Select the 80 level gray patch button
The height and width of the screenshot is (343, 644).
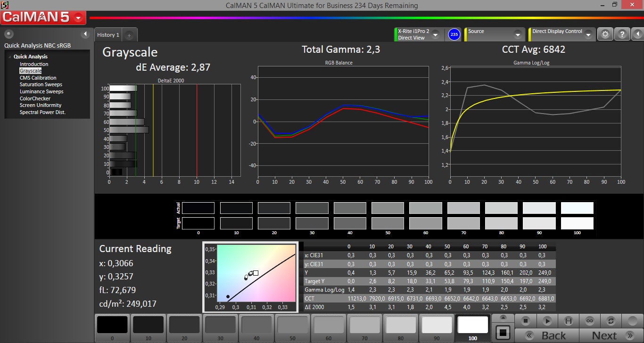point(400,328)
